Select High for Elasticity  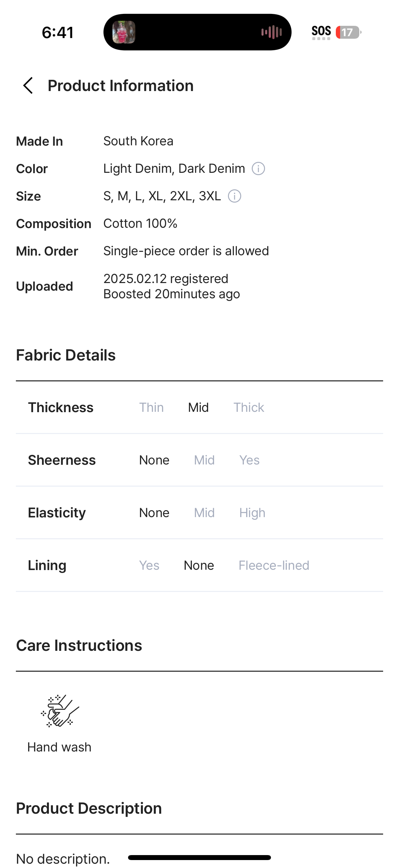252,513
